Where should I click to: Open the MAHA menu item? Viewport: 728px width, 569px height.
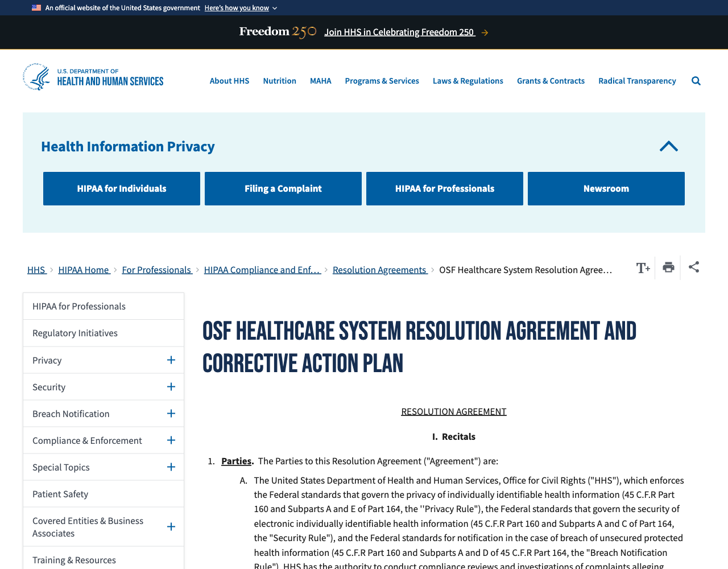pos(320,81)
